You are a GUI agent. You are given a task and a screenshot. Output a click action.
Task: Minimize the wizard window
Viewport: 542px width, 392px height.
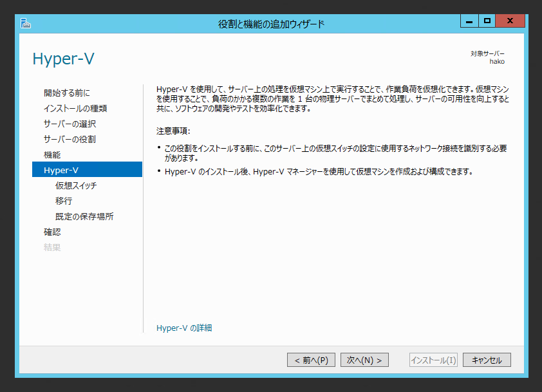tap(469, 21)
